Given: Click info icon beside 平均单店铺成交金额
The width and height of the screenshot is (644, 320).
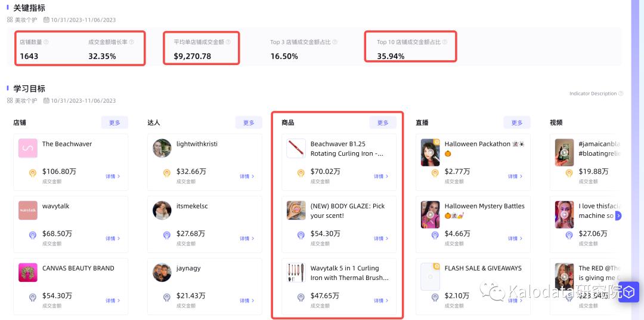Looking at the screenshot, I should tap(228, 42).
